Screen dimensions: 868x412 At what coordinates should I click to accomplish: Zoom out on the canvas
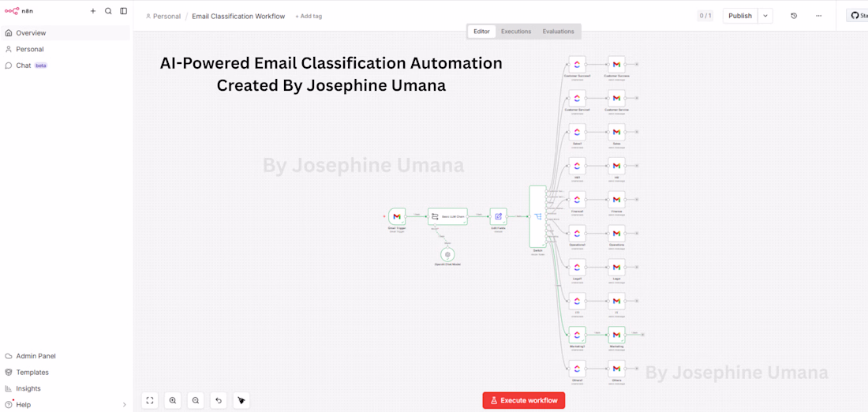(x=196, y=400)
